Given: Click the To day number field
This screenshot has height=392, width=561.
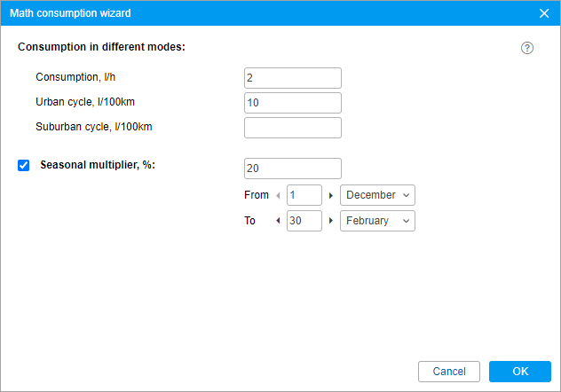Looking at the screenshot, I should [x=304, y=221].
